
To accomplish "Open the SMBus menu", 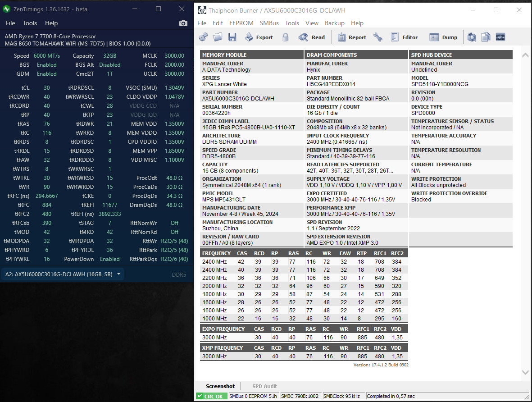I will pos(269,23).
